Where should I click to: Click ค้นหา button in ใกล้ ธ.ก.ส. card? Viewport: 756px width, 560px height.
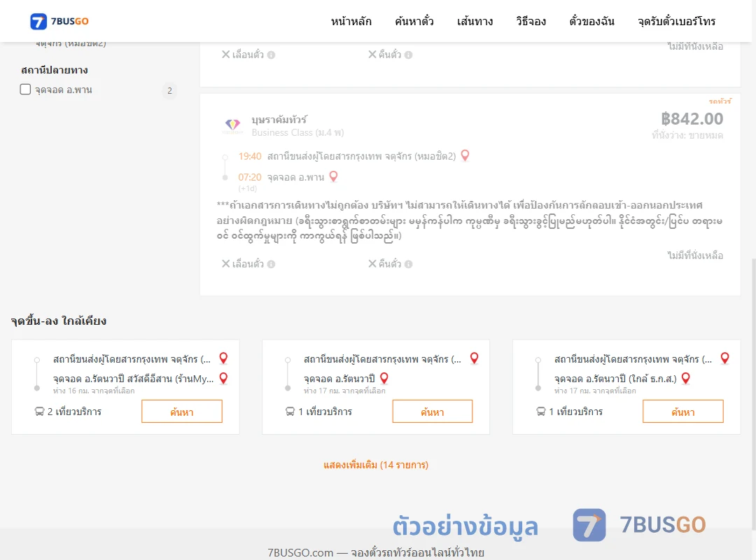[682, 412]
